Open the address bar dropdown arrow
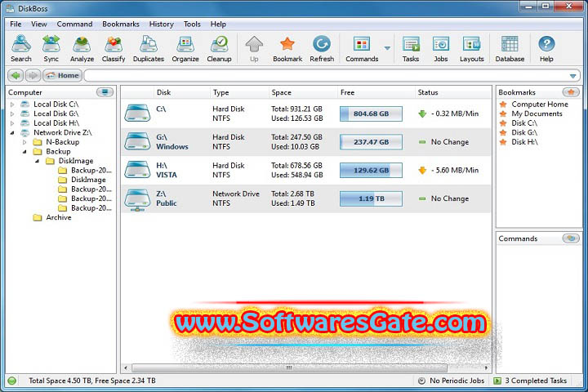This screenshot has width=588, height=392. click(x=572, y=76)
